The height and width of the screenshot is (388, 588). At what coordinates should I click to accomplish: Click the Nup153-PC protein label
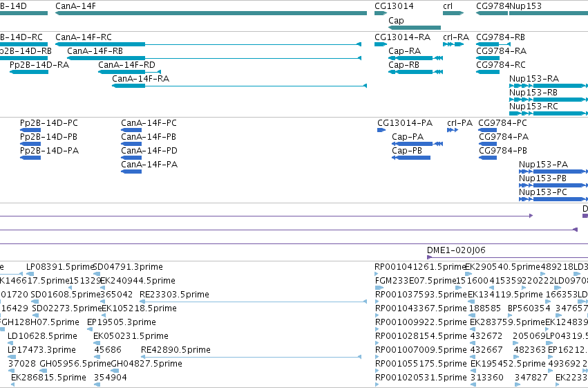click(x=542, y=192)
